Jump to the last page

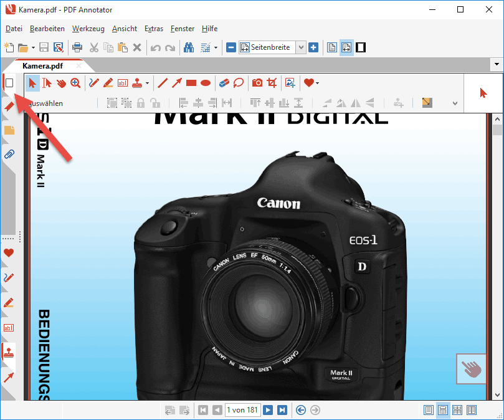click(x=282, y=410)
